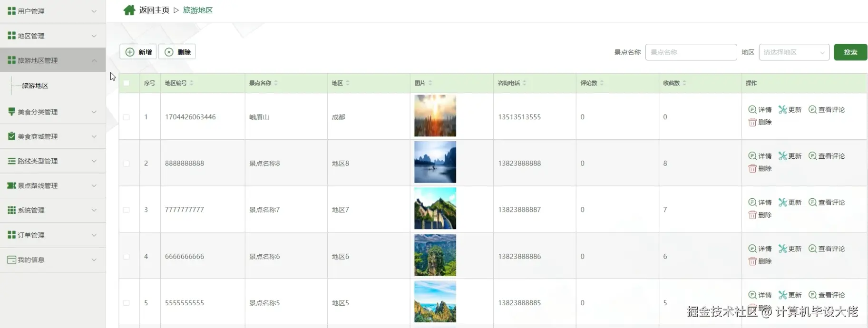Open 查看评论 for the 峨眉山 row
Screen dimensions: 868x328
click(827, 110)
